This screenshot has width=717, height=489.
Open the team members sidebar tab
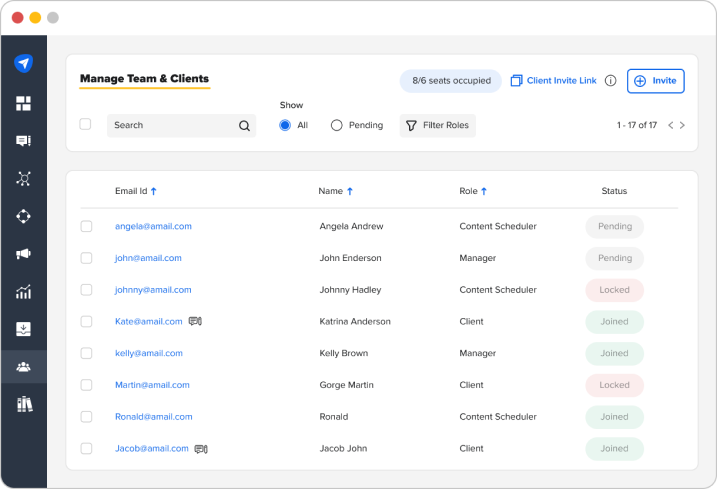click(23, 366)
